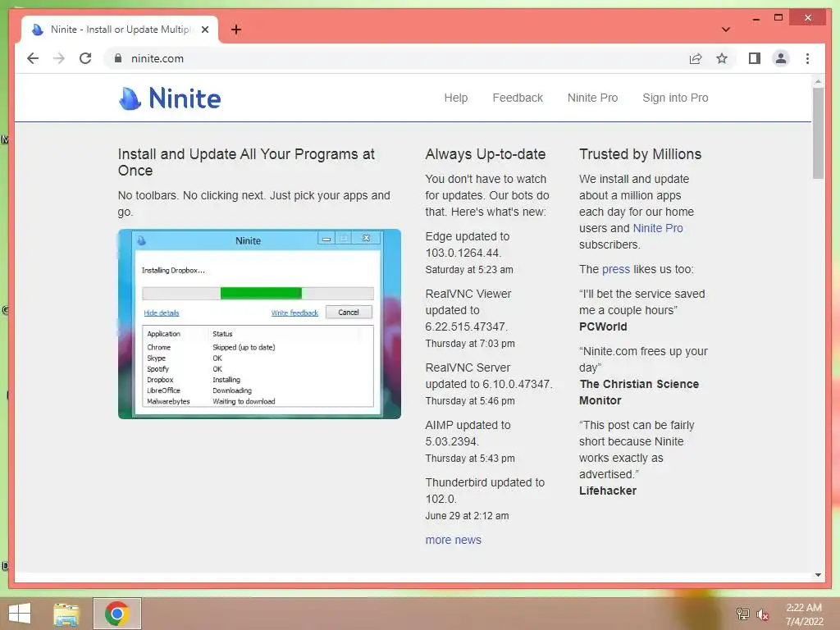Select Chrome in the taskbar
This screenshot has height=630, width=840.
click(116, 614)
